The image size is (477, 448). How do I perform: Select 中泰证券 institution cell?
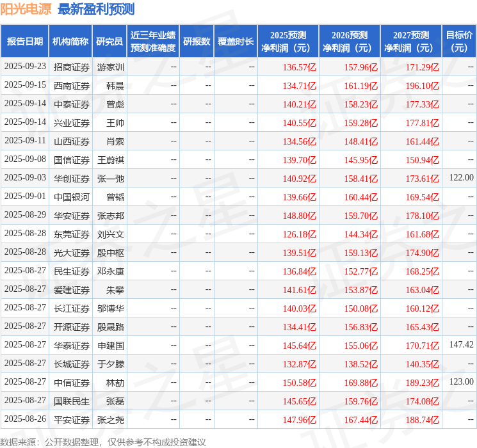(x=72, y=104)
